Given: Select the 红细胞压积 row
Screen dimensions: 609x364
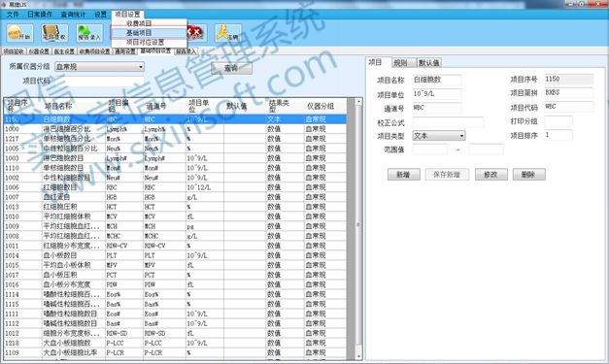Looking at the screenshot, I should pos(175,207).
